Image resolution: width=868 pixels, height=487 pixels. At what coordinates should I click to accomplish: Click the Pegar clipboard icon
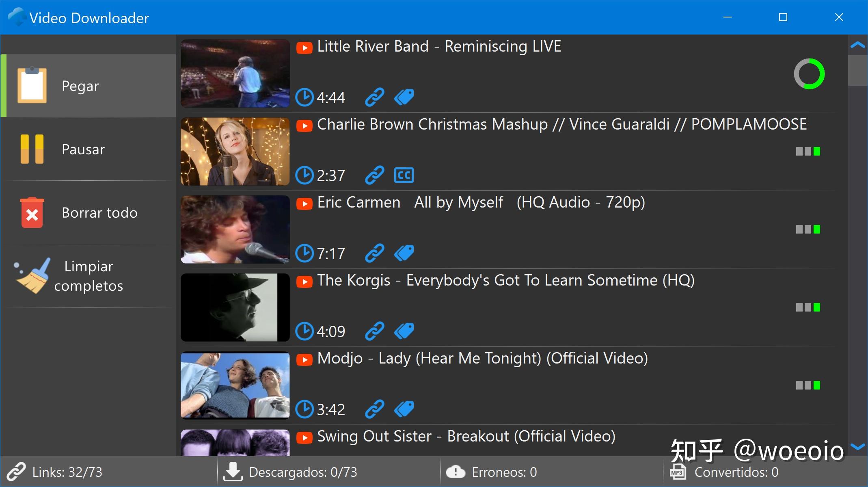[x=32, y=85]
